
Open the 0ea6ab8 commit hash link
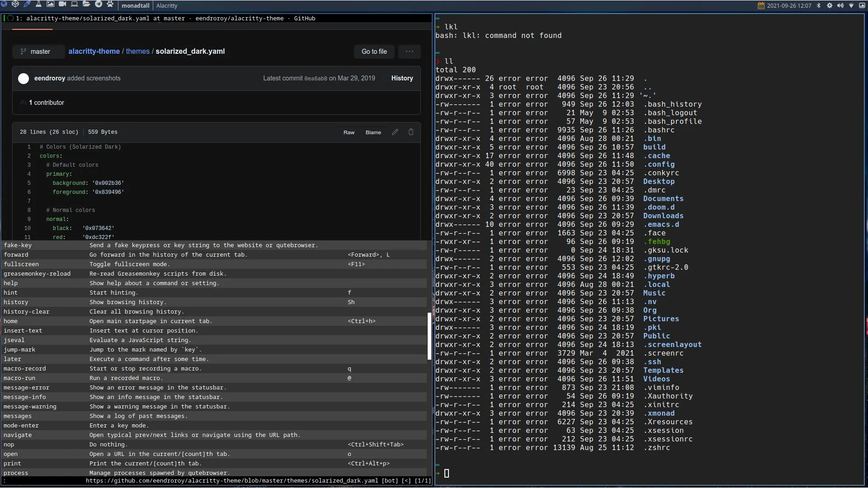[x=316, y=79]
